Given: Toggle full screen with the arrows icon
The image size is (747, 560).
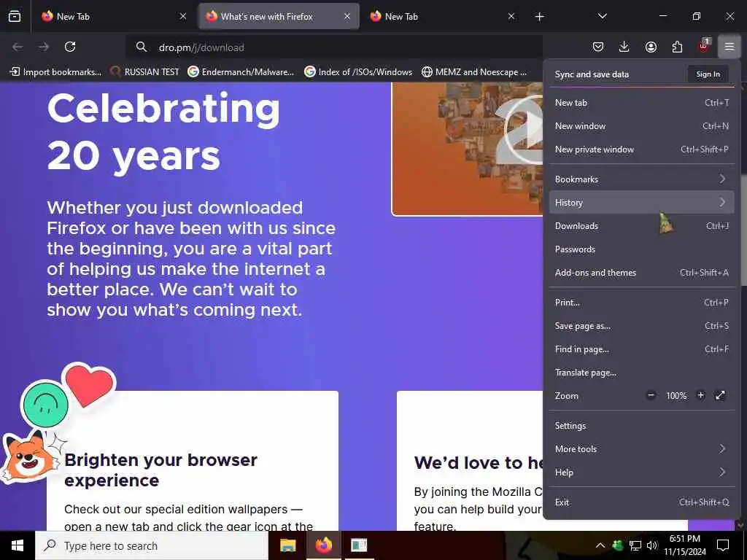Looking at the screenshot, I should pos(720,395).
